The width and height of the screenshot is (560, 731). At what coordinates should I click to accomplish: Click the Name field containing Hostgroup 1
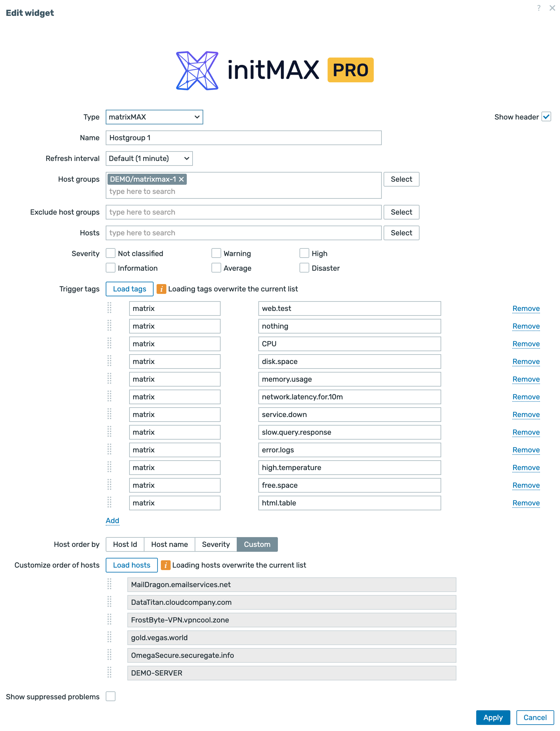click(x=243, y=138)
